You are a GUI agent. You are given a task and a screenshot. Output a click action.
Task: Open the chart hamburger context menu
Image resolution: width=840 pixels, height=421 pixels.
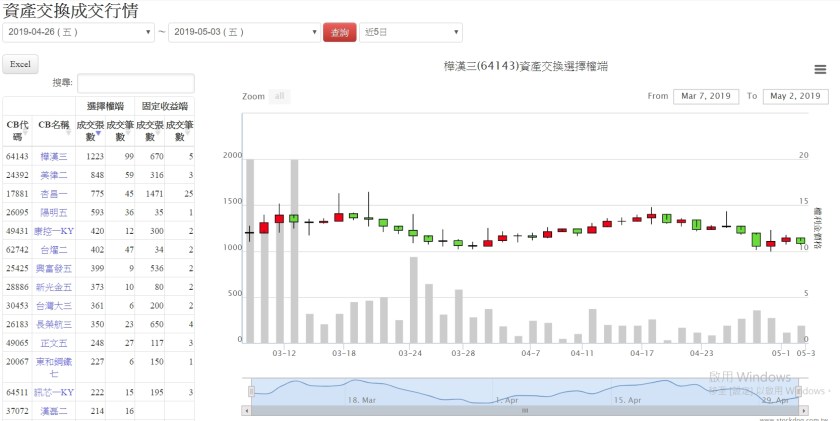(x=820, y=70)
